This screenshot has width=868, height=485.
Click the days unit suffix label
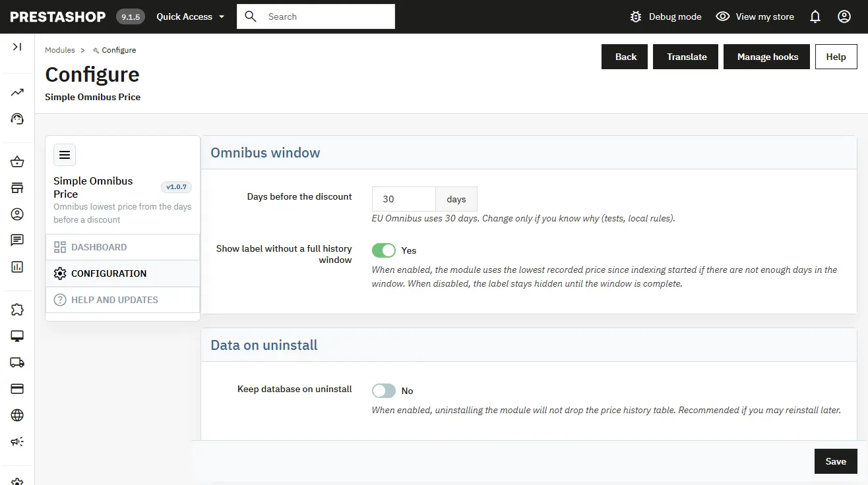456,199
